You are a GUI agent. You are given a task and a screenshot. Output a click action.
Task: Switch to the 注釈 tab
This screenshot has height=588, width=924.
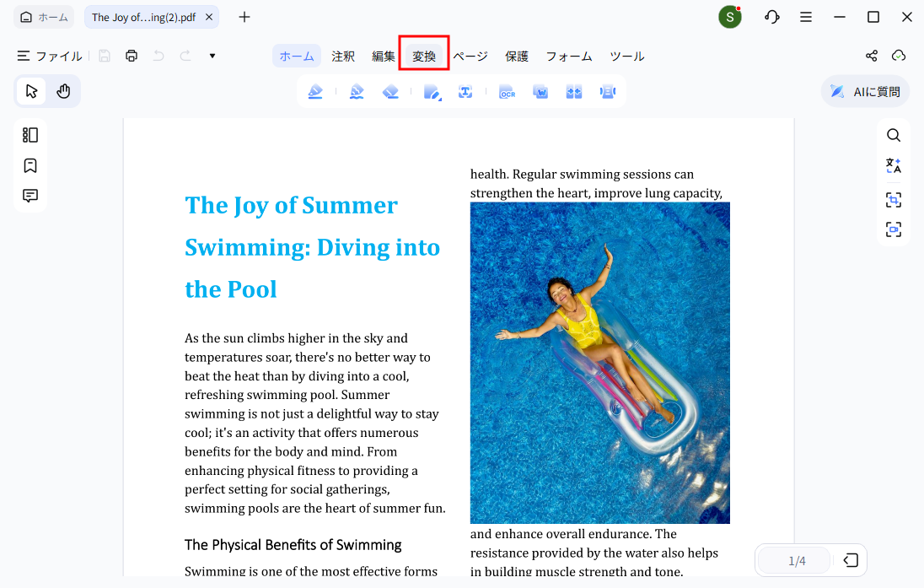[x=343, y=56]
